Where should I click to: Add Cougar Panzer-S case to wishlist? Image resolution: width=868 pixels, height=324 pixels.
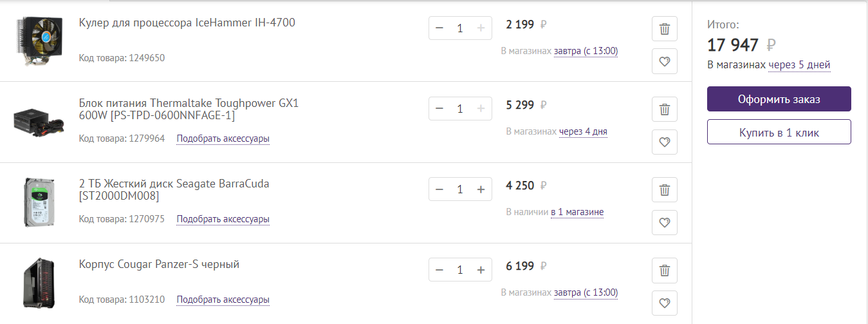point(665,303)
